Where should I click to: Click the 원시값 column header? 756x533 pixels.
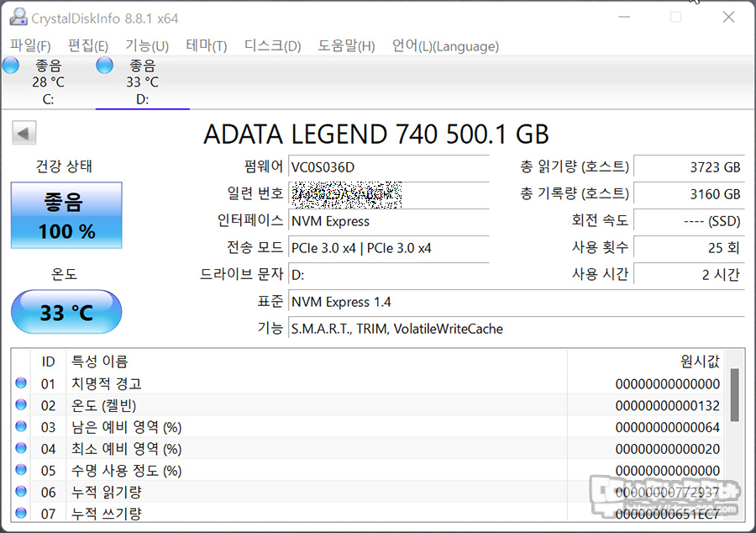tap(646, 361)
